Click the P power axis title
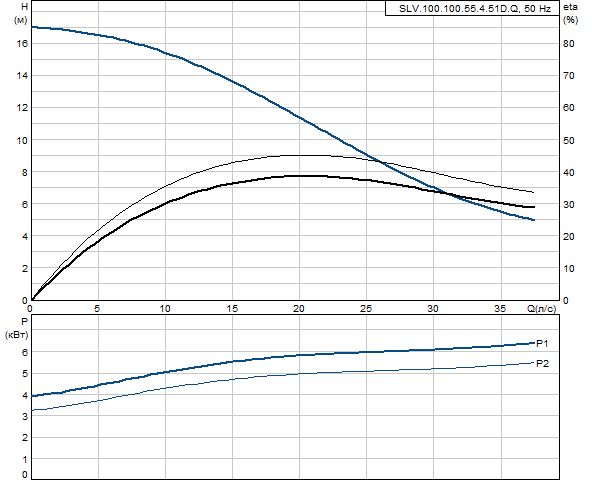Viewport: 592px width, 480px height. point(25,322)
